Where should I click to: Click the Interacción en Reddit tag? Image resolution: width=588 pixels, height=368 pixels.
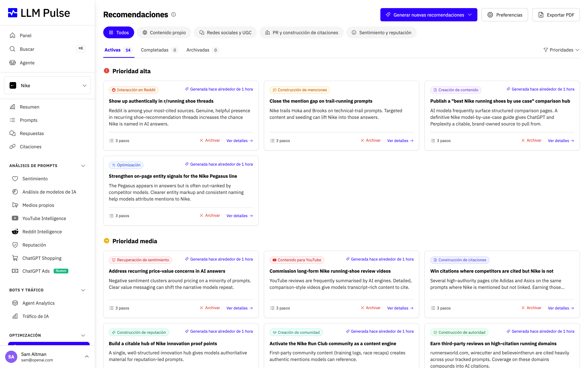[x=133, y=90]
